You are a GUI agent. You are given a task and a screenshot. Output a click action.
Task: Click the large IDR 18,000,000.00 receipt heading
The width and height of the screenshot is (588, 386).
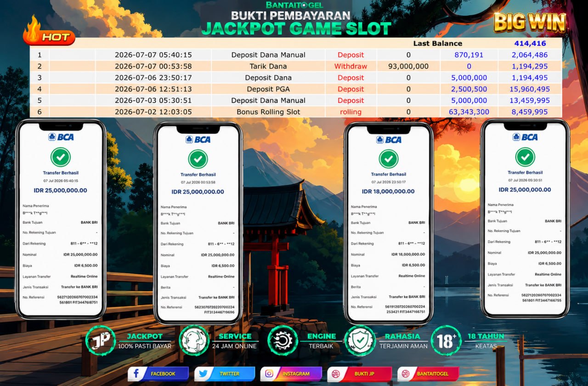pyautogui.click(x=388, y=192)
